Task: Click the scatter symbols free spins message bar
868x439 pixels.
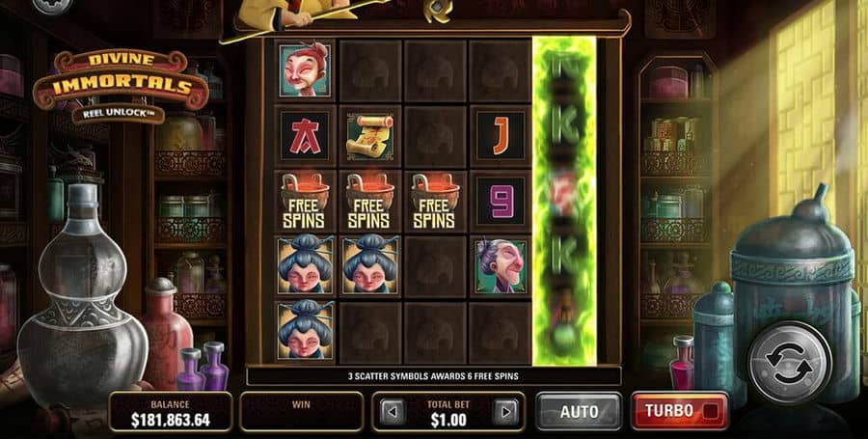Action: coord(433,376)
